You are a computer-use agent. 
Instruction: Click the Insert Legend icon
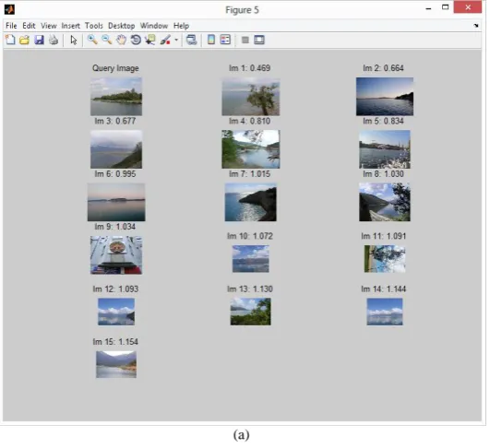point(225,40)
